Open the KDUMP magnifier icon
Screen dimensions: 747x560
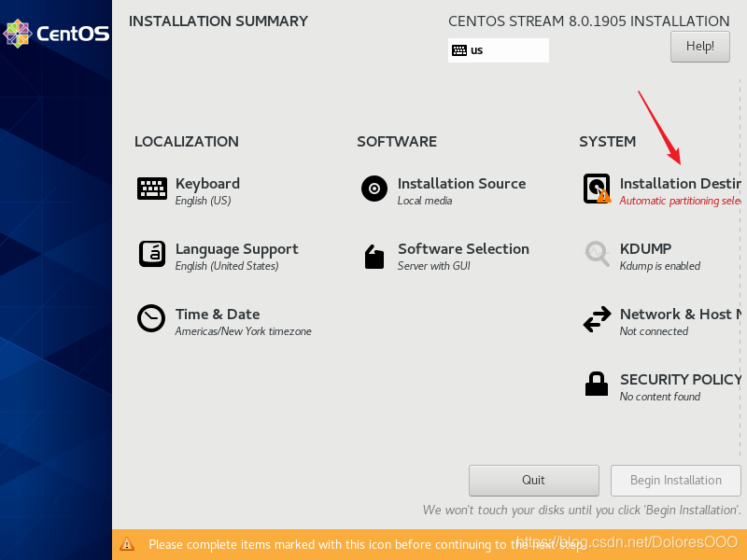597,254
